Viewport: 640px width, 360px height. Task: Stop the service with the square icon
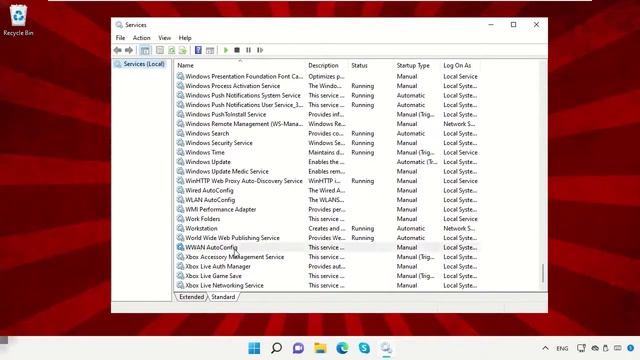tap(237, 50)
